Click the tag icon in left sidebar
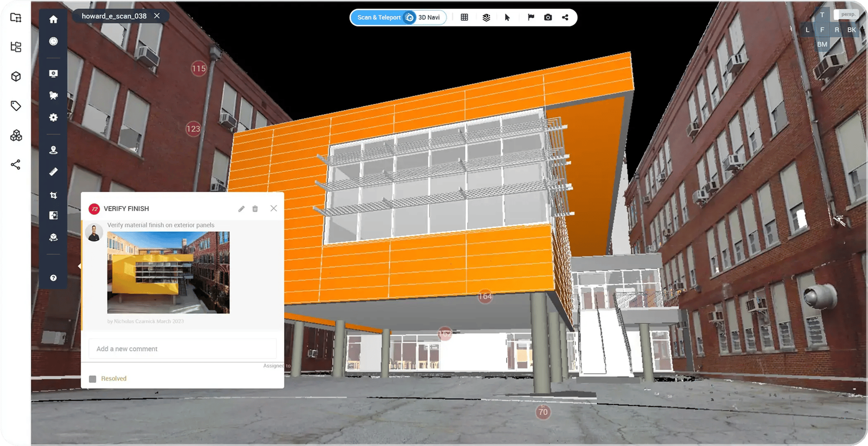Image resolution: width=868 pixels, height=446 pixels. (16, 106)
